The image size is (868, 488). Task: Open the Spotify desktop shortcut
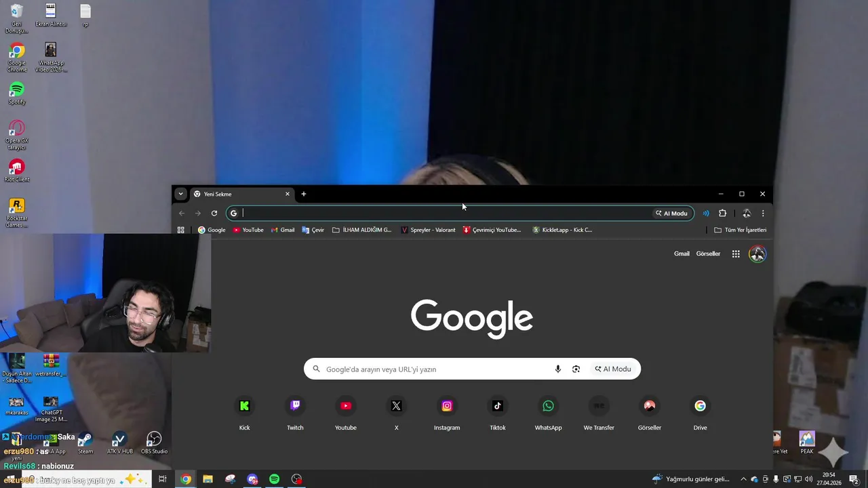[17, 93]
